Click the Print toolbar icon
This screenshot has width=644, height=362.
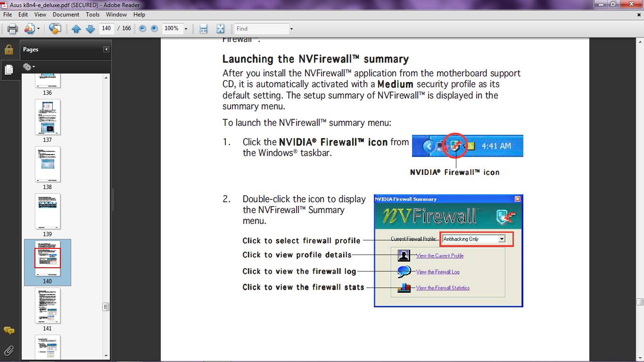click(13, 29)
